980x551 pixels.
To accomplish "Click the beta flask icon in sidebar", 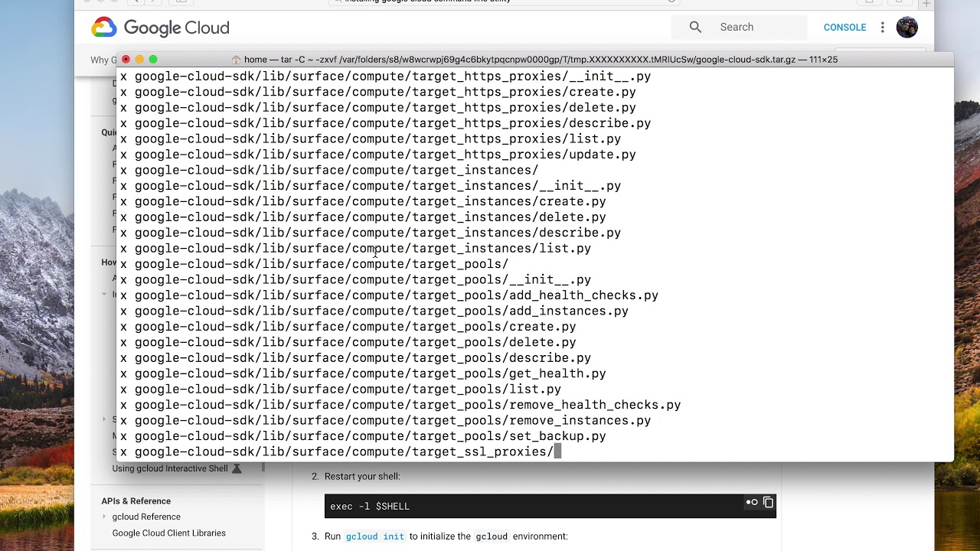I will [237, 468].
